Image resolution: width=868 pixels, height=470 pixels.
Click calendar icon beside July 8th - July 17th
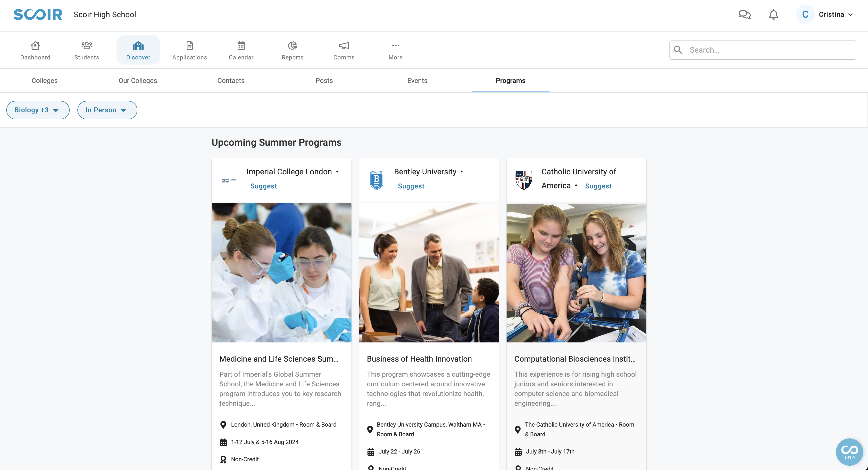(x=518, y=452)
